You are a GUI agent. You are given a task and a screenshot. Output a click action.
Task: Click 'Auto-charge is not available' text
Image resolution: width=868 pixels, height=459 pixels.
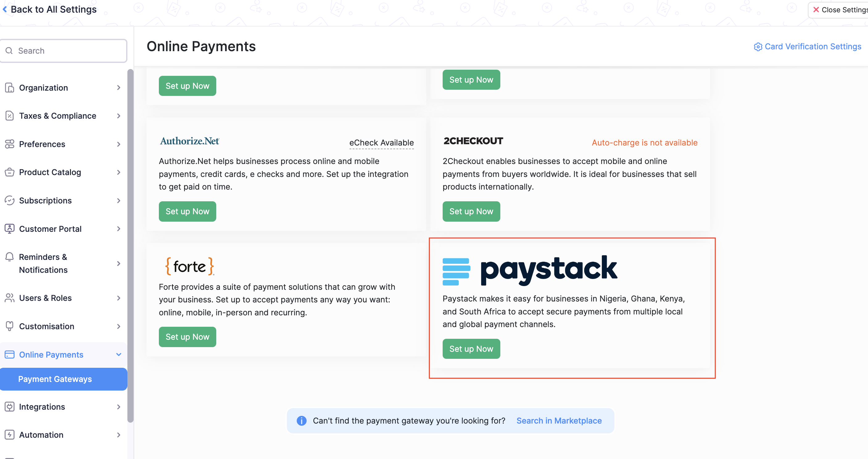point(645,143)
